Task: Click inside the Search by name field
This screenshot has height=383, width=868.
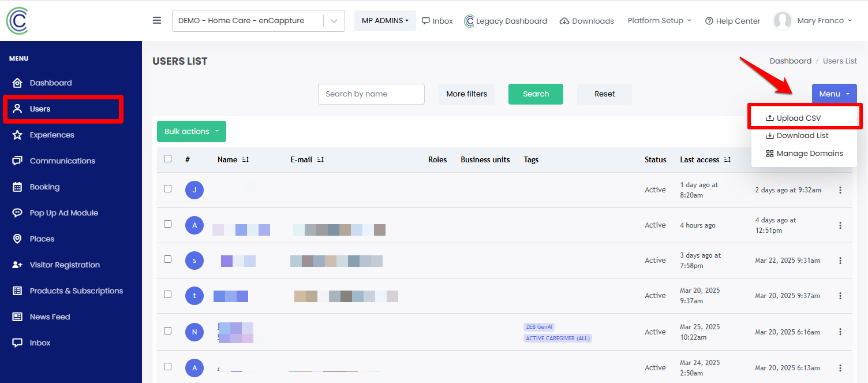Action: pyautogui.click(x=371, y=94)
